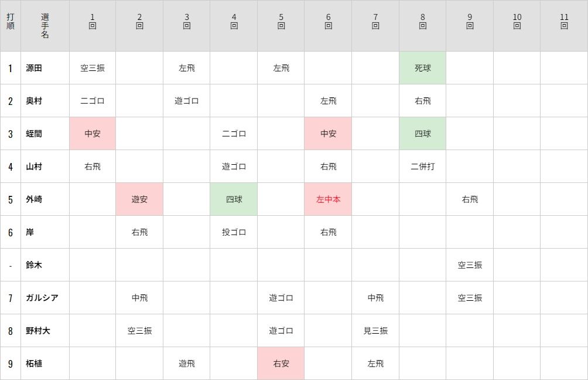
Task: Open player ガルシア's name entry
Action: [x=42, y=298]
